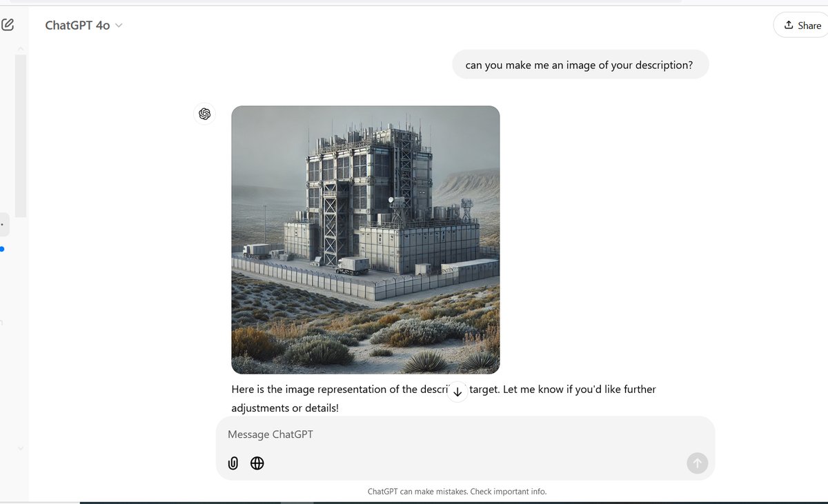Select the globe icon below the message box
This screenshot has height=504, width=828.
[x=257, y=463]
